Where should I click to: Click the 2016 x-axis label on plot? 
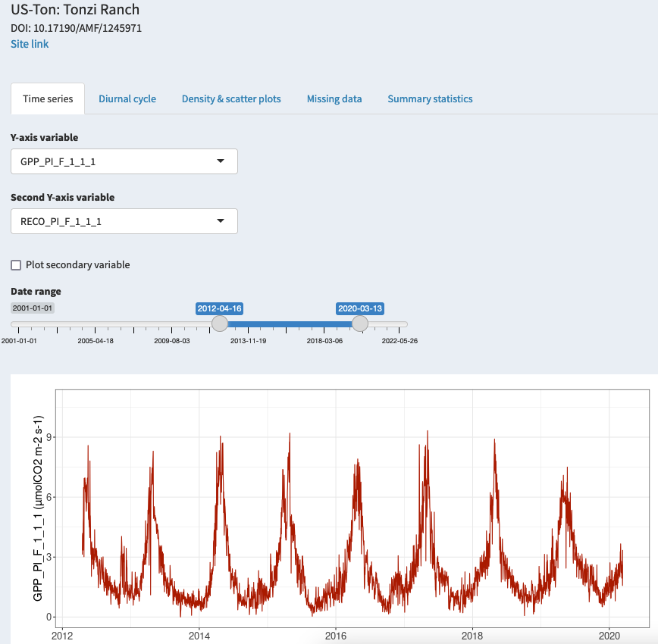click(336, 636)
